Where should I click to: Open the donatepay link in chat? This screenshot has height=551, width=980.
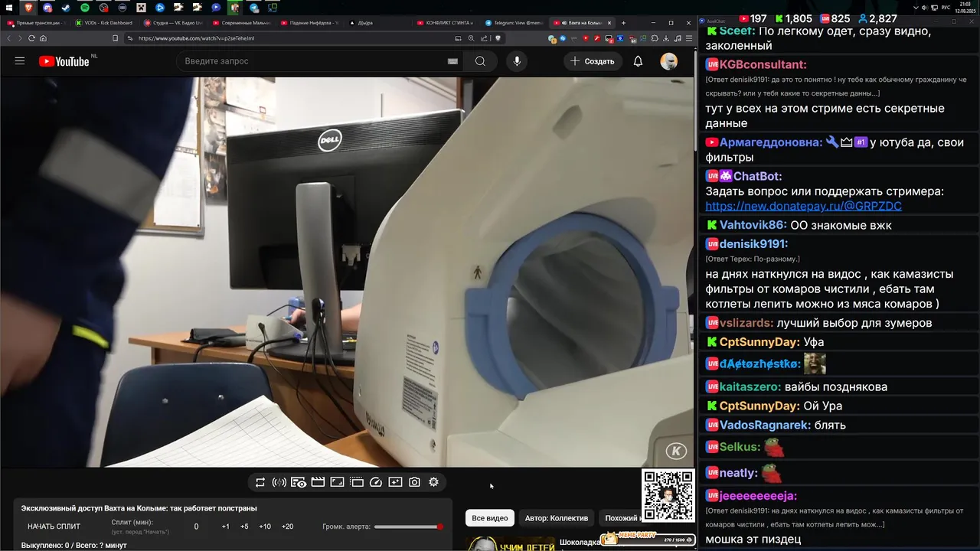[x=803, y=206]
